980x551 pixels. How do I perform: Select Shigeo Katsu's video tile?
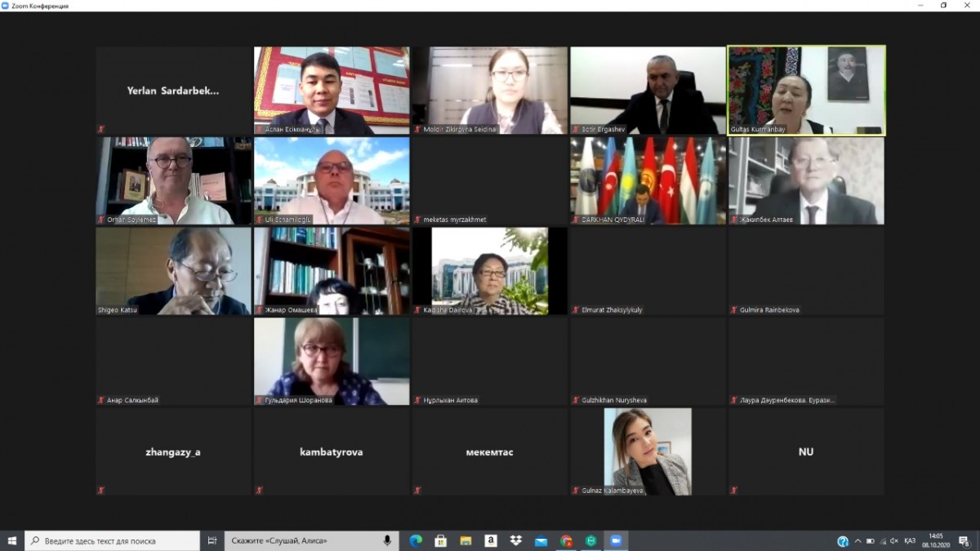coord(173,270)
